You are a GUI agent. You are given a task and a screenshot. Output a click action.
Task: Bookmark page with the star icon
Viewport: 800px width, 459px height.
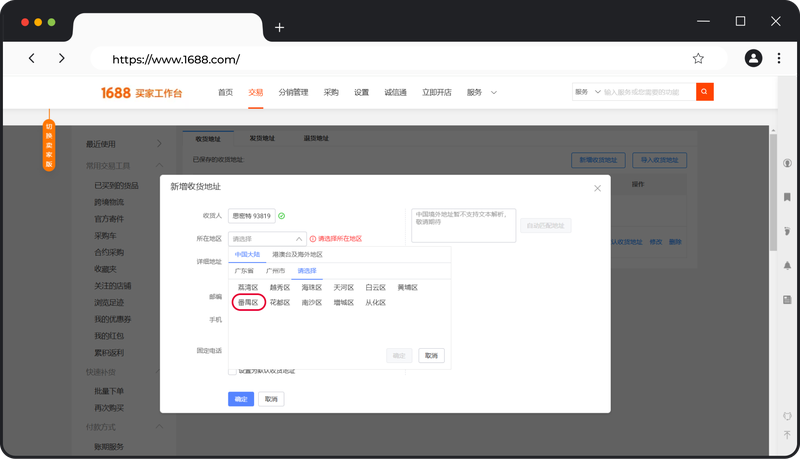pyautogui.click(x=698, y=59)
